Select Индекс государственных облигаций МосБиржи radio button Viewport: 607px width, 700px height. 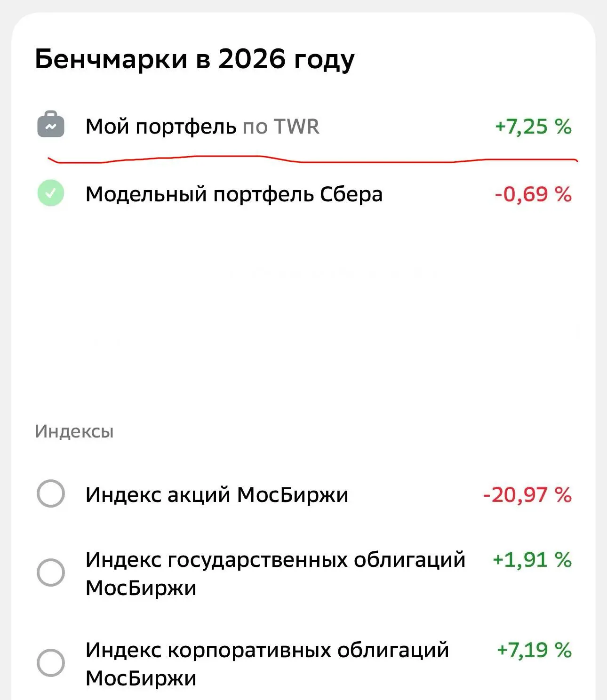click(51, 573)
